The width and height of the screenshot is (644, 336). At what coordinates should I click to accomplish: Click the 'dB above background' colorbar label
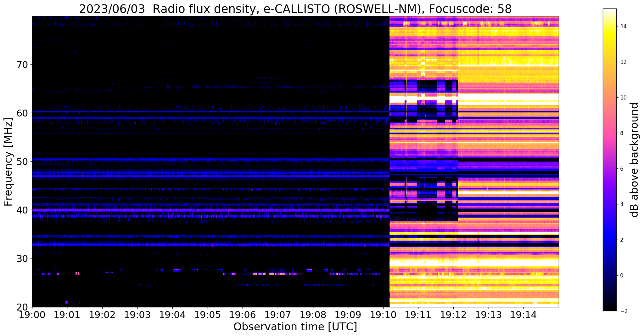click(635, 160)
